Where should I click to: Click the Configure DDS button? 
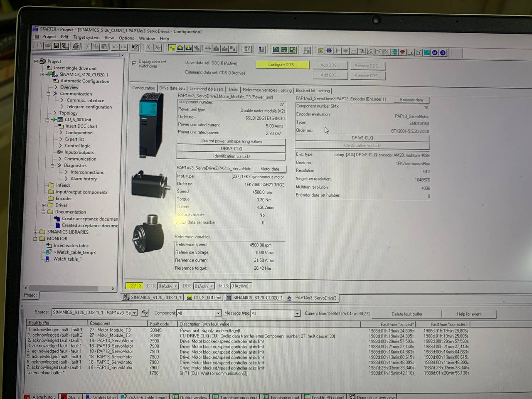(x=282, y=64)
